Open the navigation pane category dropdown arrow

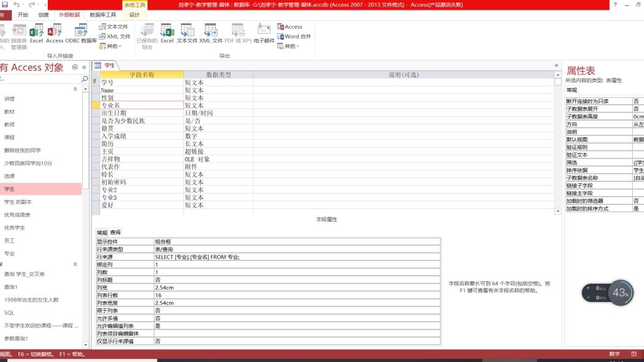tap(75, 67)
